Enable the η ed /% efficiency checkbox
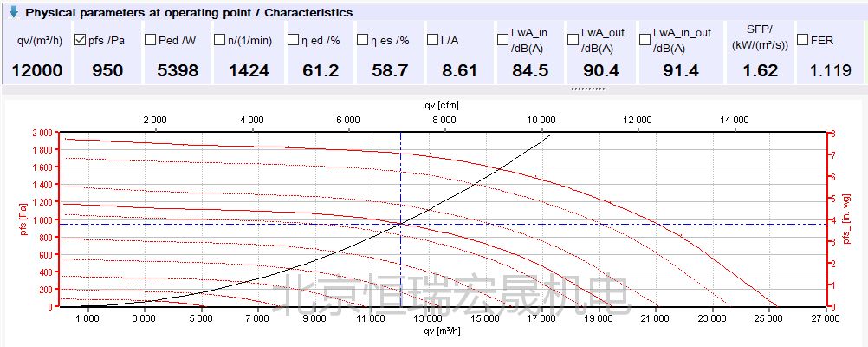The image size is (868, 347). tap(293, 40)
